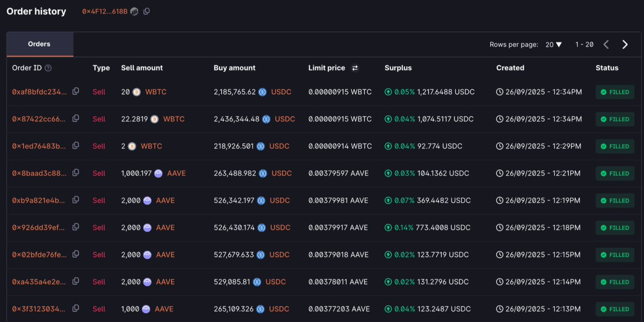
Task: Click AAVE token link in 1,000.197 order
Action: (x=176, y=173)
